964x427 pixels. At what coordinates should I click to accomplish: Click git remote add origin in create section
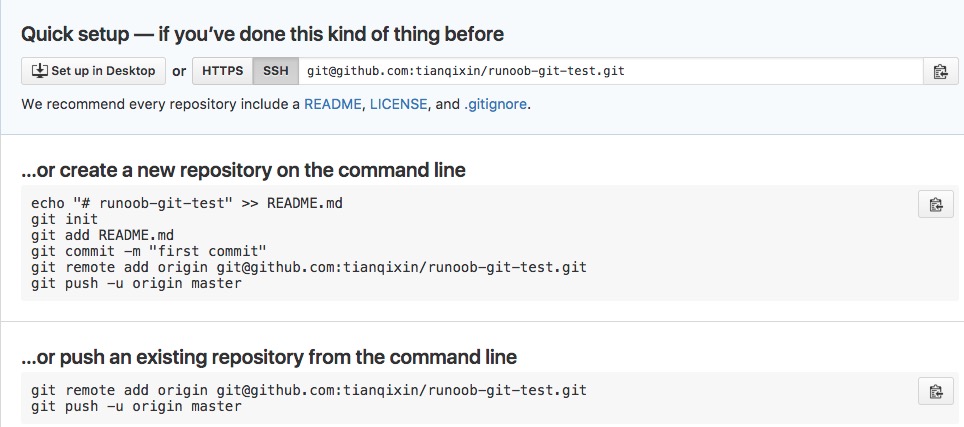[x=309, y=267]
